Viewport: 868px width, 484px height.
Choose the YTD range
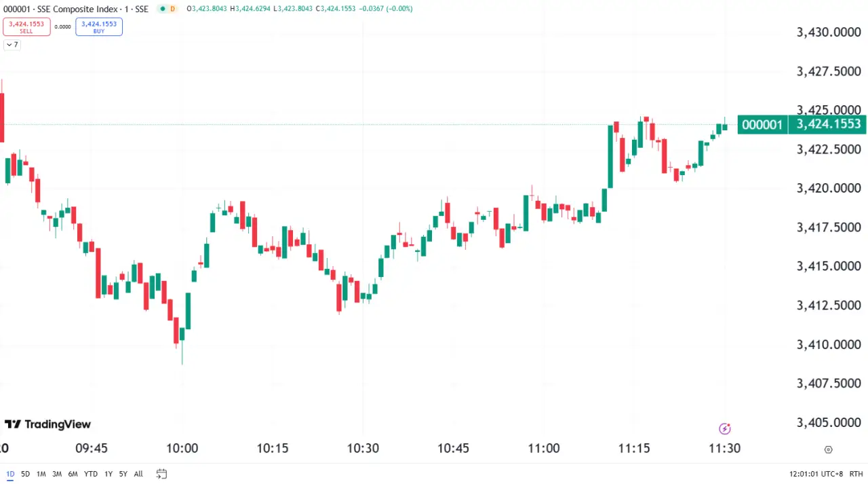[91, 474]
